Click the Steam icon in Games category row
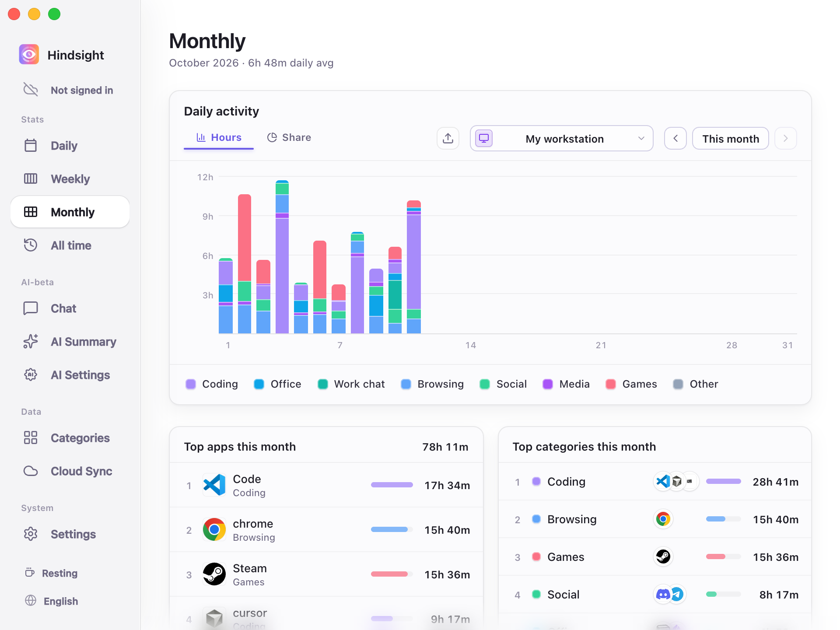 pos(663,556)
